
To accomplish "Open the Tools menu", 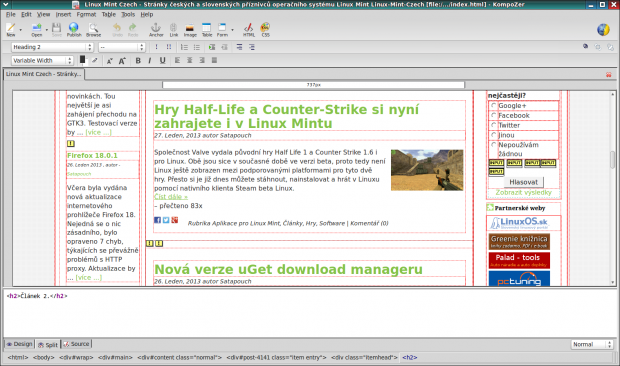I will pos(128,14).
